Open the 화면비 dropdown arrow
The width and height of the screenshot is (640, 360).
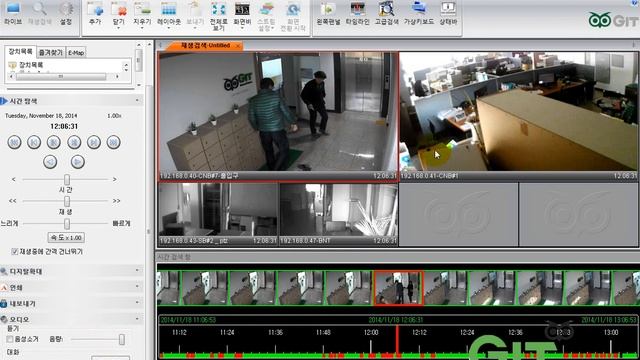(242, 29)
